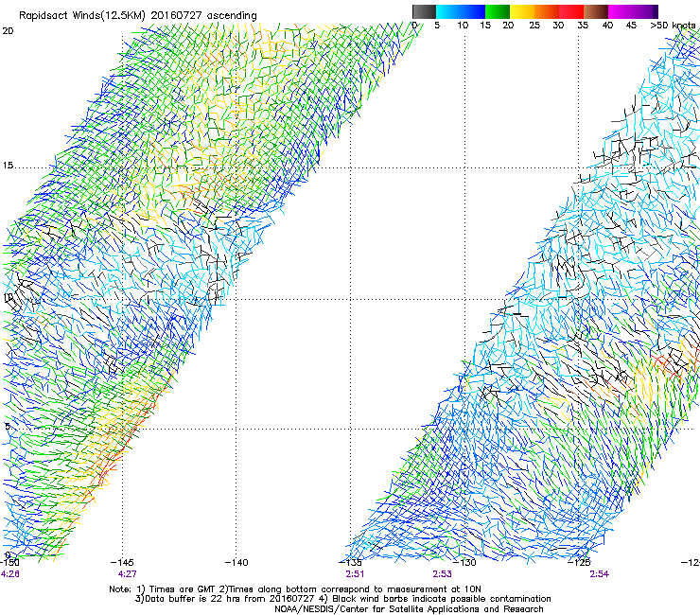The width and height of the screenshot is (700, 615).
Task: Click the 'Data buffer is 22 hrs' note line
Action: pos(342,599)
